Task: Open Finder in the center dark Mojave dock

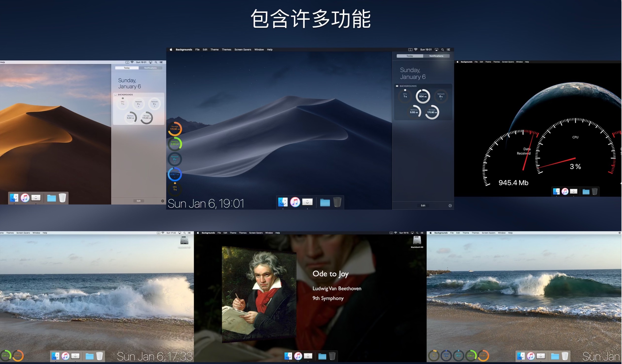Action: click(x=283, y=202)
